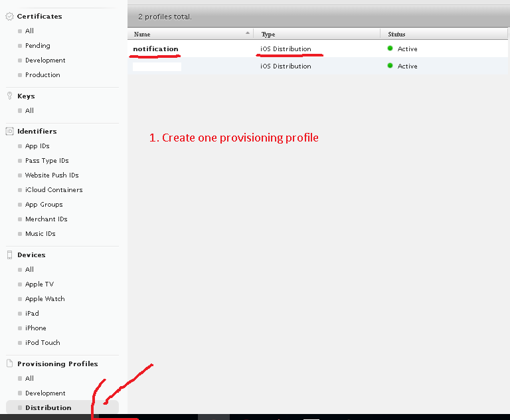The height and width of the screenshot is (420, 510).
Task: Show Production certificates
Action: coord(42,75)
